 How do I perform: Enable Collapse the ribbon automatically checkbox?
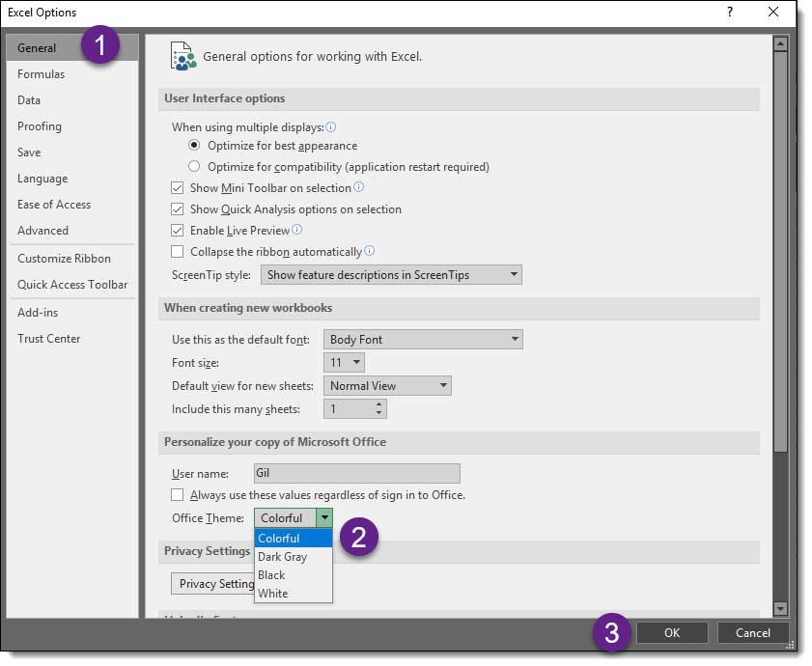tap(177, 252)
